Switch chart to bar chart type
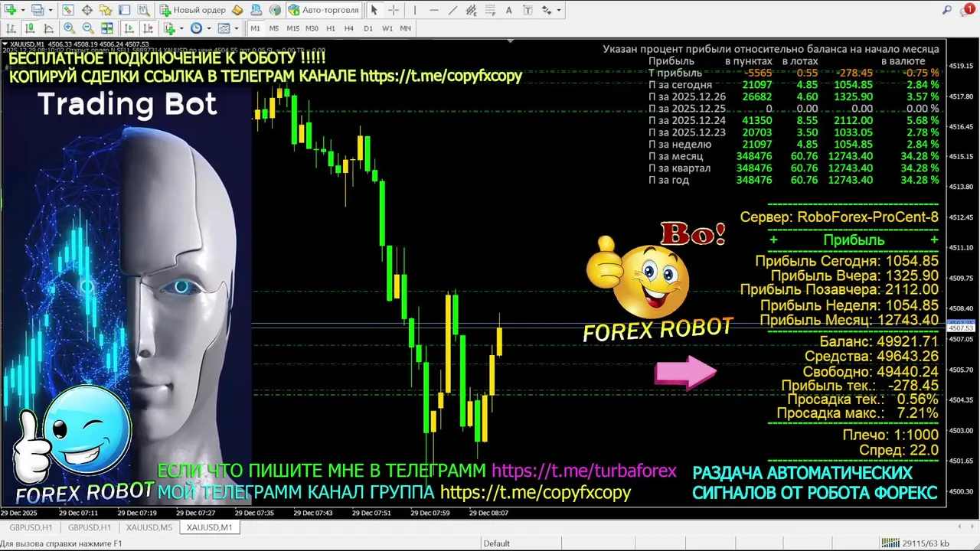This screenshot has width=980, height=551. [11, 28]
